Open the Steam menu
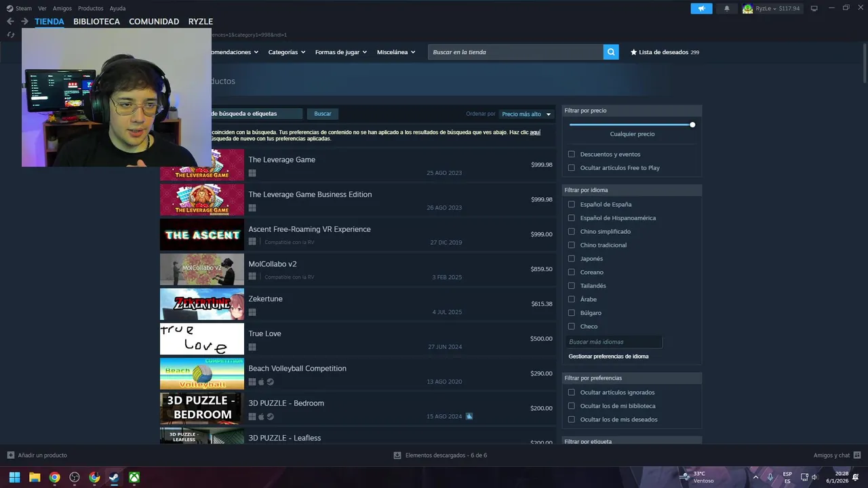This screenshot has width=868, height=488. pyautogui.click(x=24, y=9)
